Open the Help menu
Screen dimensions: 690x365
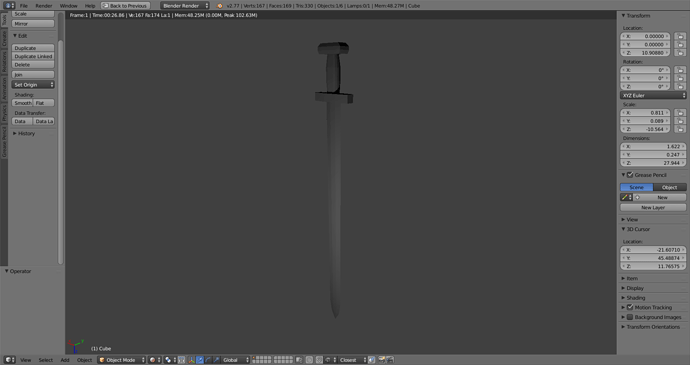90,6
